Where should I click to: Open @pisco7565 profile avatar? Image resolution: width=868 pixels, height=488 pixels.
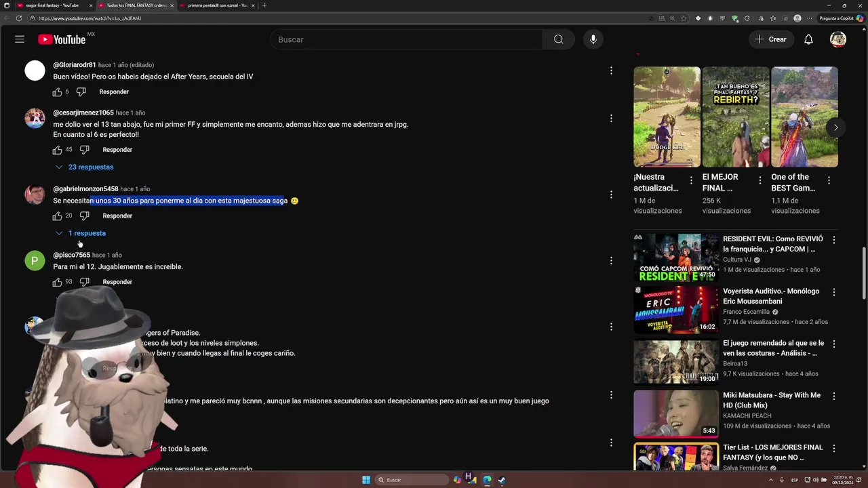coord(35,261)
